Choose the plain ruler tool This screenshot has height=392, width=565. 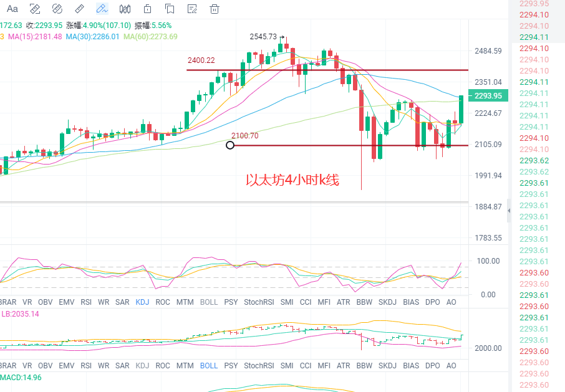(79, 9)
